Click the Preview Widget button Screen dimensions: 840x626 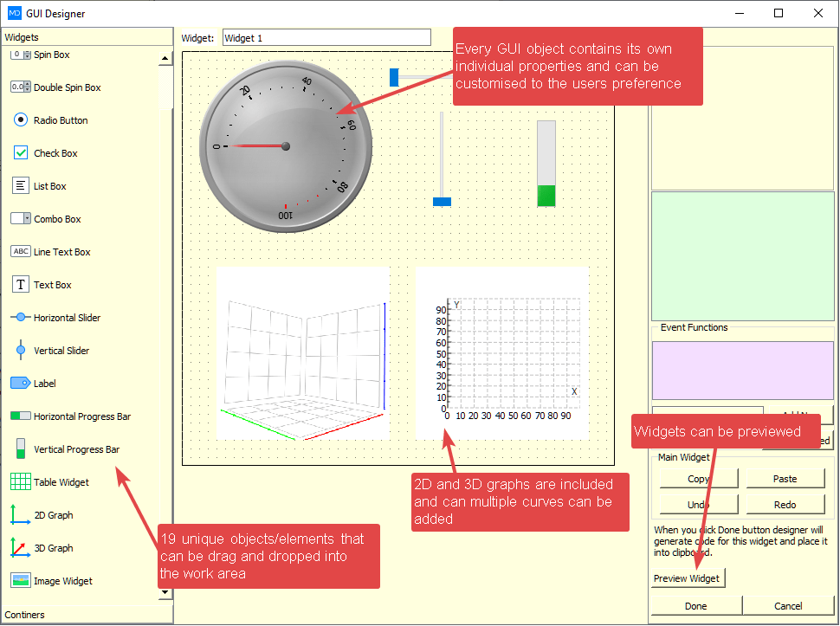point(688,577)
